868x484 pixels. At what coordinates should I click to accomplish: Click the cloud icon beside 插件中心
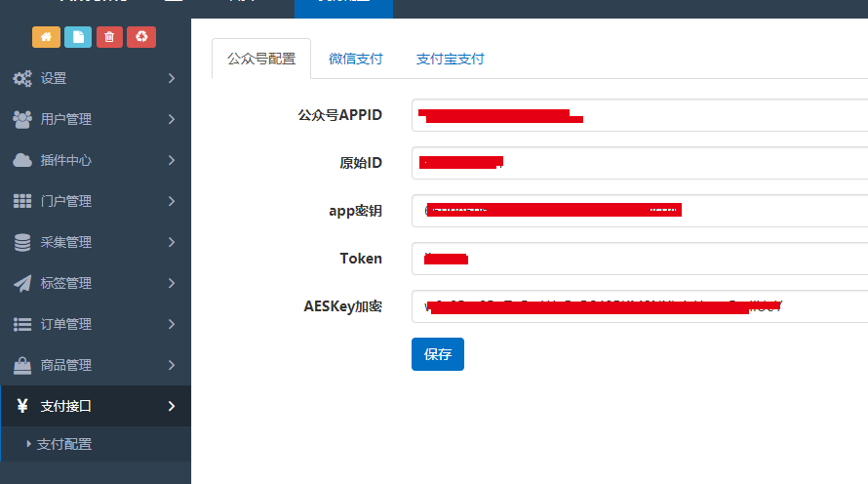point(22,160)
